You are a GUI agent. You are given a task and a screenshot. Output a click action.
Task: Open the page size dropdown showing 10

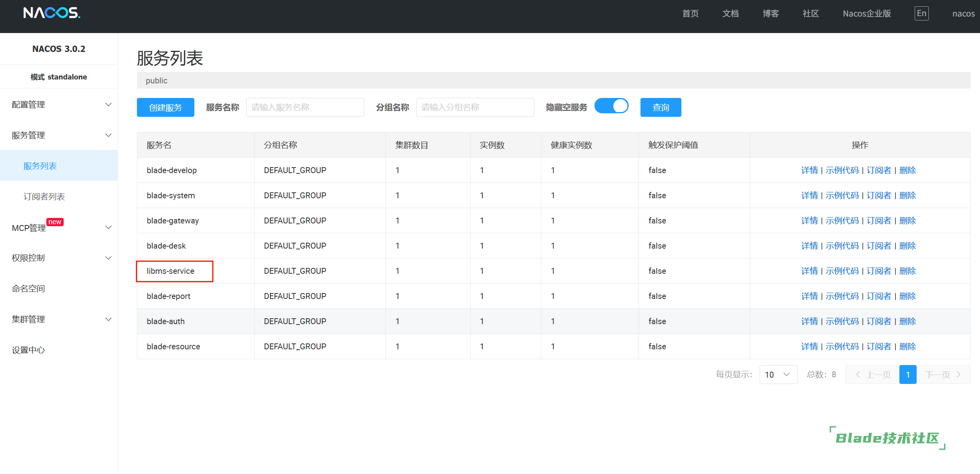coord(778,374)
